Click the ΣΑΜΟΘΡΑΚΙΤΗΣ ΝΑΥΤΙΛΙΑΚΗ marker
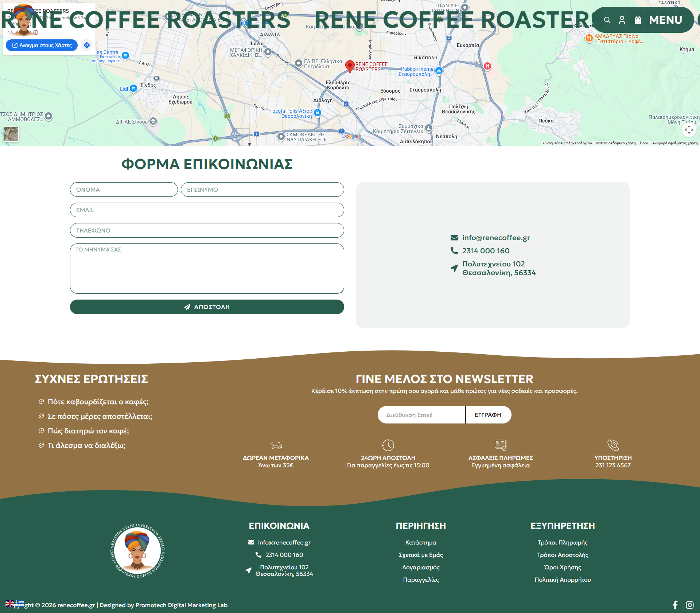Image resolution: width=700 pixels, height=613 pixels. [281, 137]
